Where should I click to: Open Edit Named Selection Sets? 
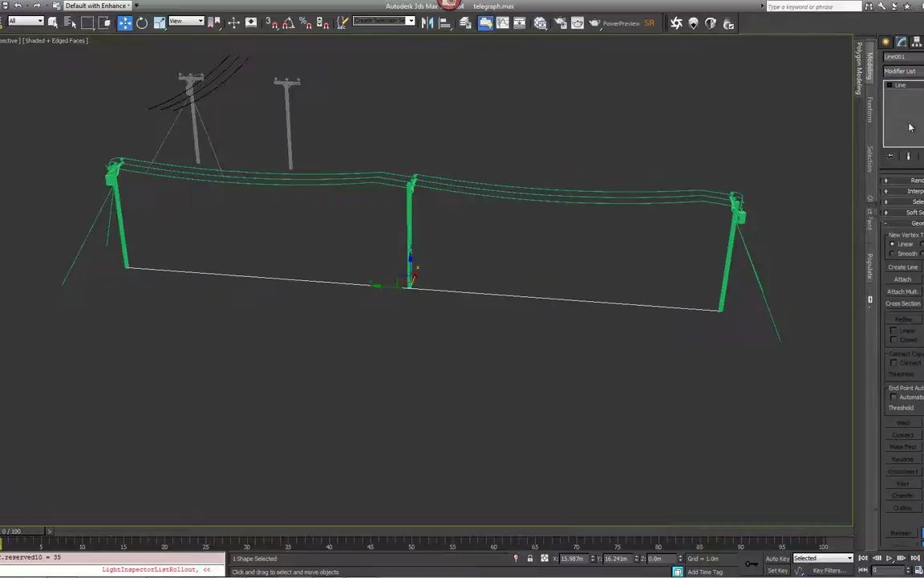pos(342,22)
